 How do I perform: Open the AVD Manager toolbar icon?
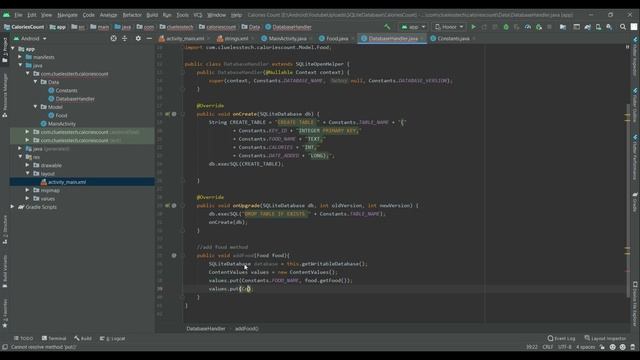point(598,27)
